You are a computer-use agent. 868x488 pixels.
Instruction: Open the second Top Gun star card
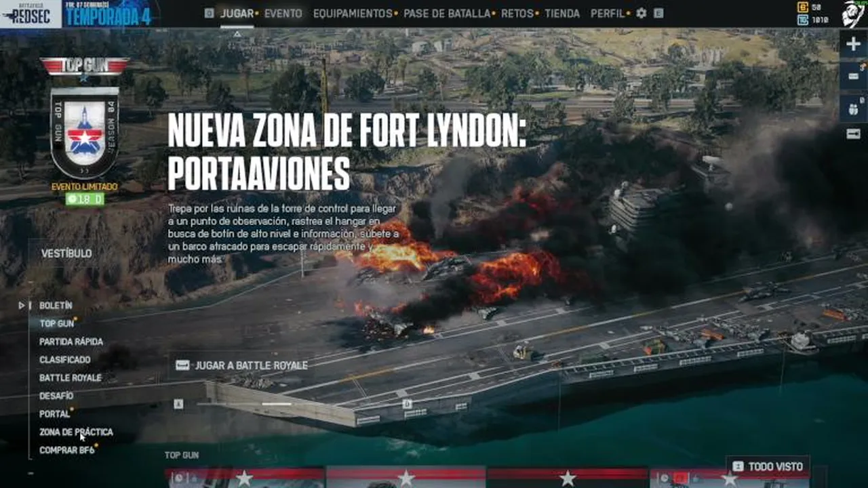point(406,477)
